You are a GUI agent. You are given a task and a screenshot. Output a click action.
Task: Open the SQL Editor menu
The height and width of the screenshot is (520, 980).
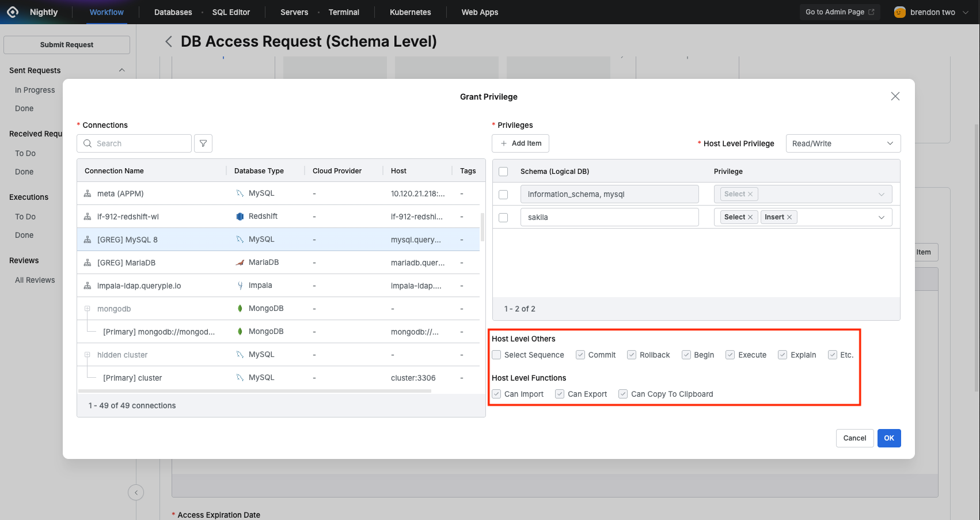coord(231,12)
